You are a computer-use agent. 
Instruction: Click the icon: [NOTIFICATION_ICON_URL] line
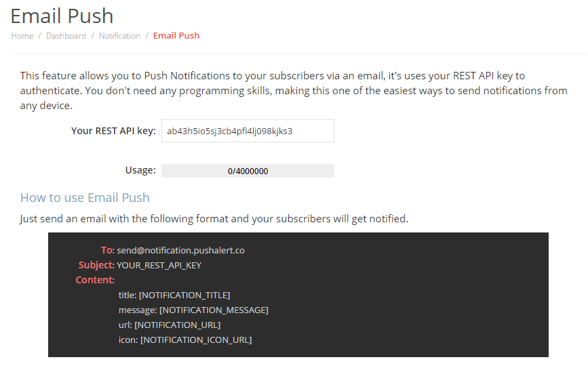click(x=185, y=340)
